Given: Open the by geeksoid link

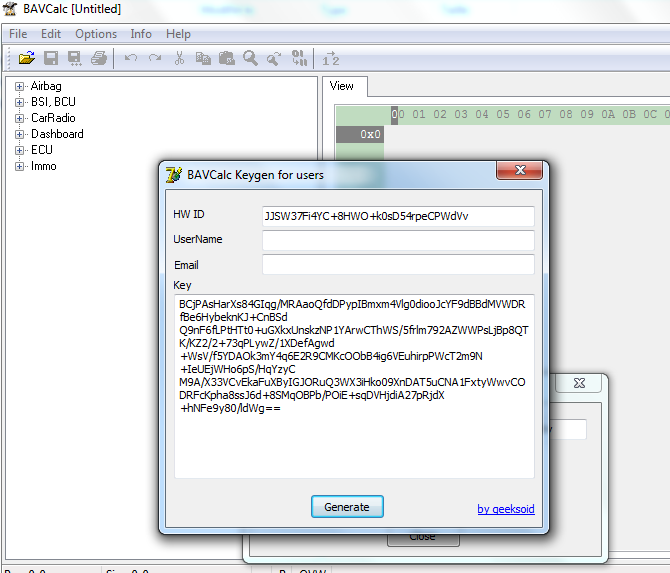Looking at the screenshot, I should click(506, 509).
